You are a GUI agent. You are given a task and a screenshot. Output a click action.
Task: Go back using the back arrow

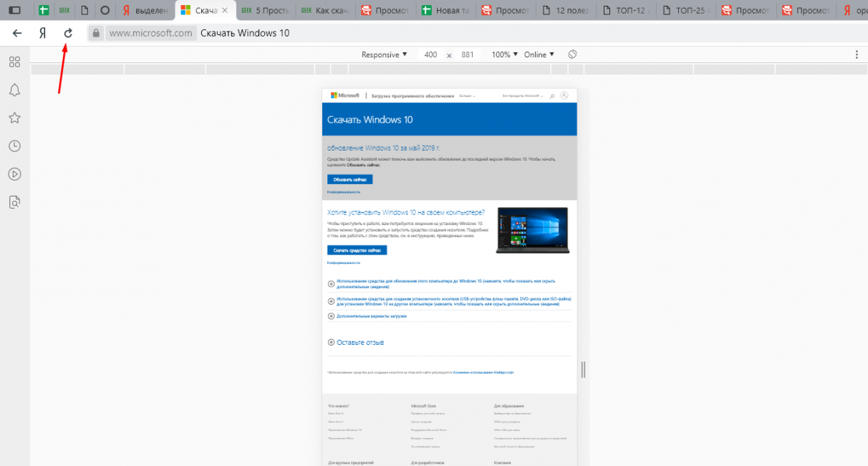(17, 33)
